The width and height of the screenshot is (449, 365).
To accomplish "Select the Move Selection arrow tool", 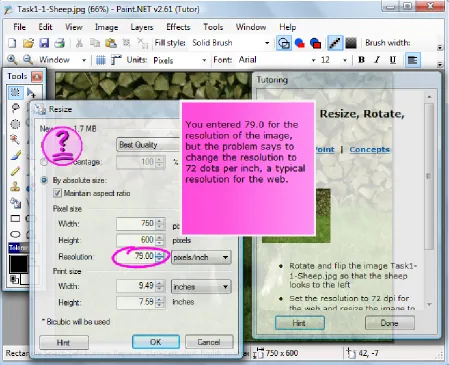I will tap(32, 92).
